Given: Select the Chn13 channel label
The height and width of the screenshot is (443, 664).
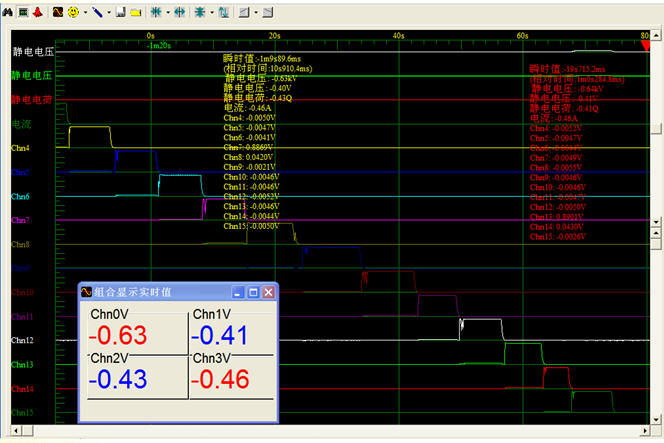Looking at the screenshot, I should 22,364.
